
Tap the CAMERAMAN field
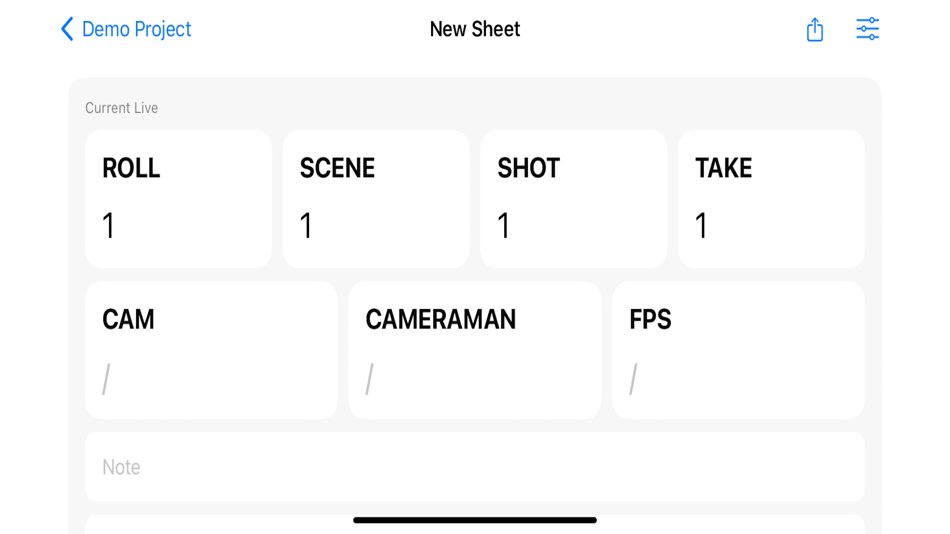coord(474,349)
